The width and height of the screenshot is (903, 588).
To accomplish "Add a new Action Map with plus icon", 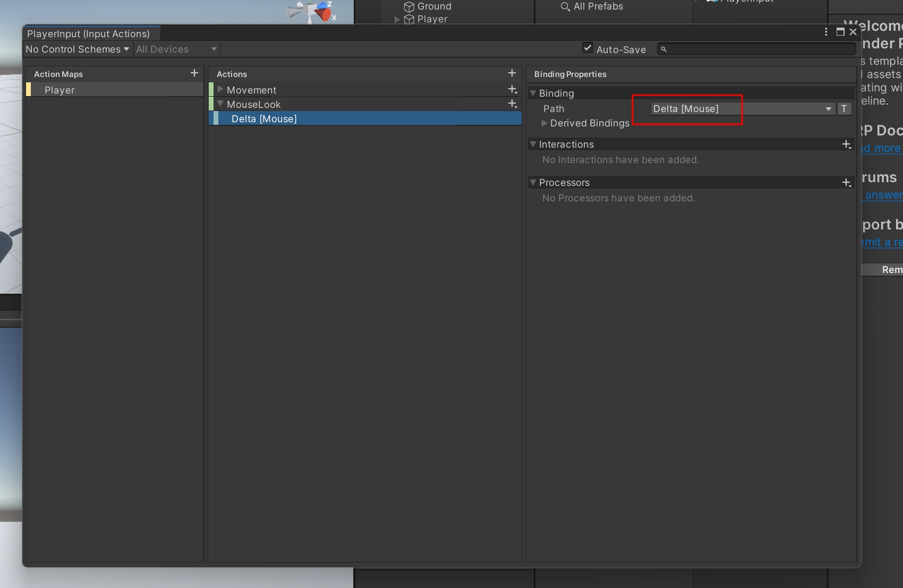I will [x=194, y=73].
